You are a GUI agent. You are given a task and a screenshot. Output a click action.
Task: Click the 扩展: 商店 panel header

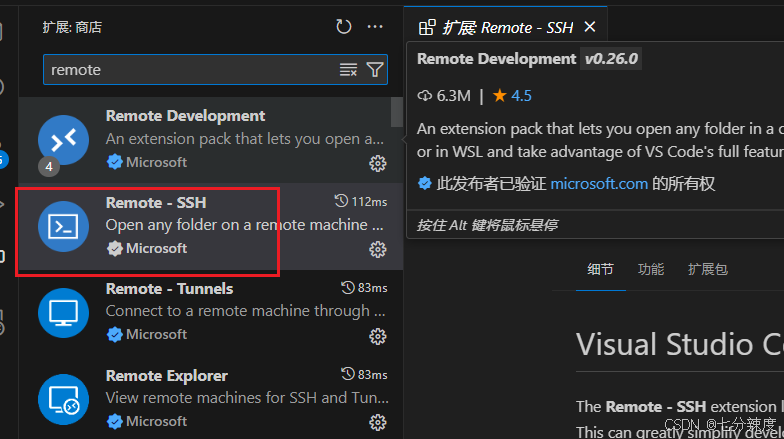(72, 27)
